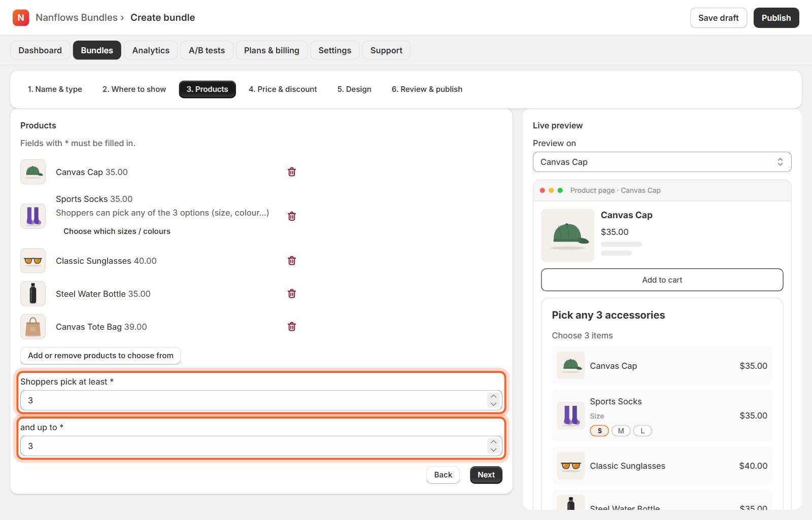Increase the and up to value
Screen dimensions: 812x520
coord(493,442)
